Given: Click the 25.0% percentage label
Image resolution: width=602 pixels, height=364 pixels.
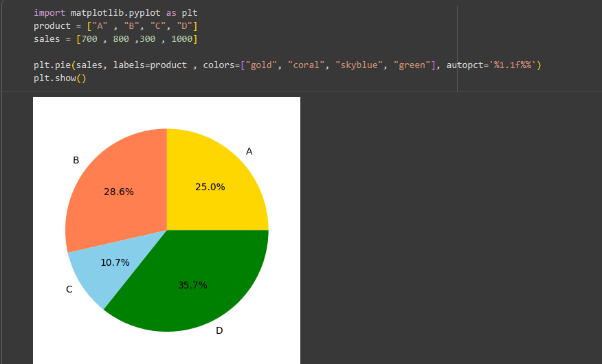Looking at the screenshot, I should click(x=210, y=187).
